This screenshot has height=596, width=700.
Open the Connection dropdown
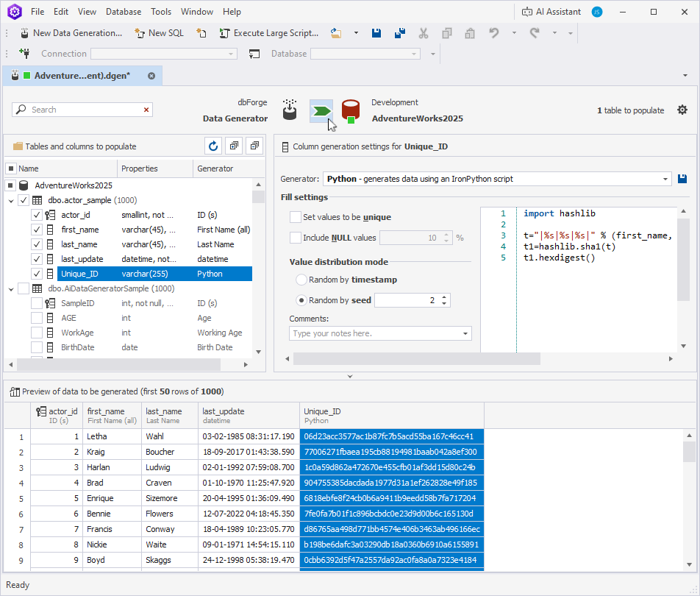pyautogui.click(x=230, y=54)
